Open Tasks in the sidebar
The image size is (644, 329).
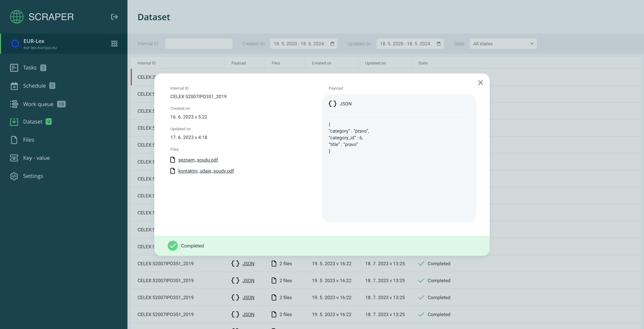pyautogui.click(x=30, y=67)
